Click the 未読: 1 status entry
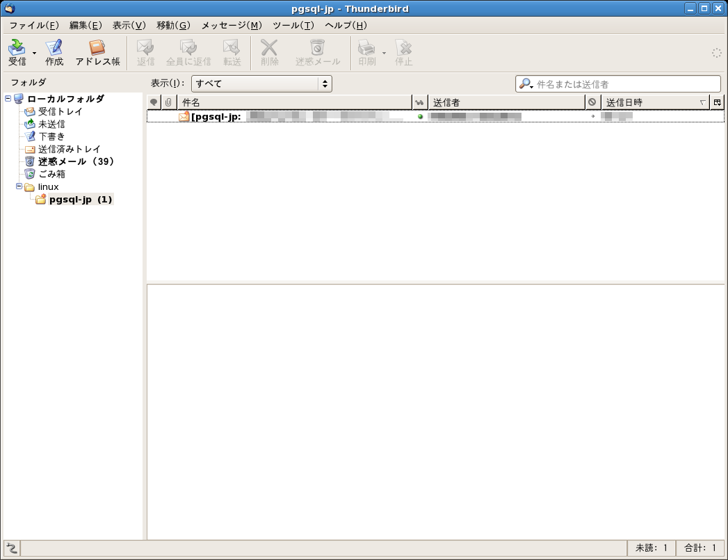The height and width of the screenshot is (560, 728). [x=651, y=548]
